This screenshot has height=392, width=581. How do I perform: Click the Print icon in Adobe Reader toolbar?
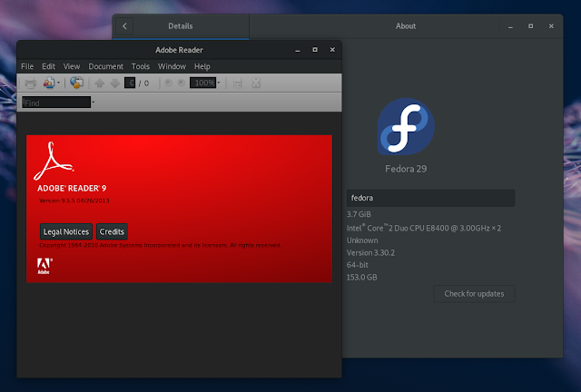[x=30, y=83]
